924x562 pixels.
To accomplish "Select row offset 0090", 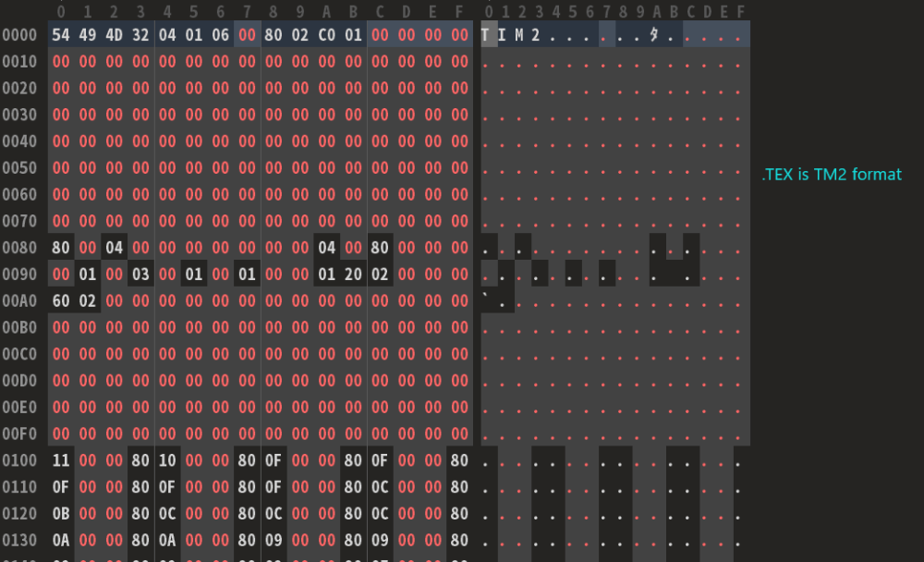I will click(19, 275).
